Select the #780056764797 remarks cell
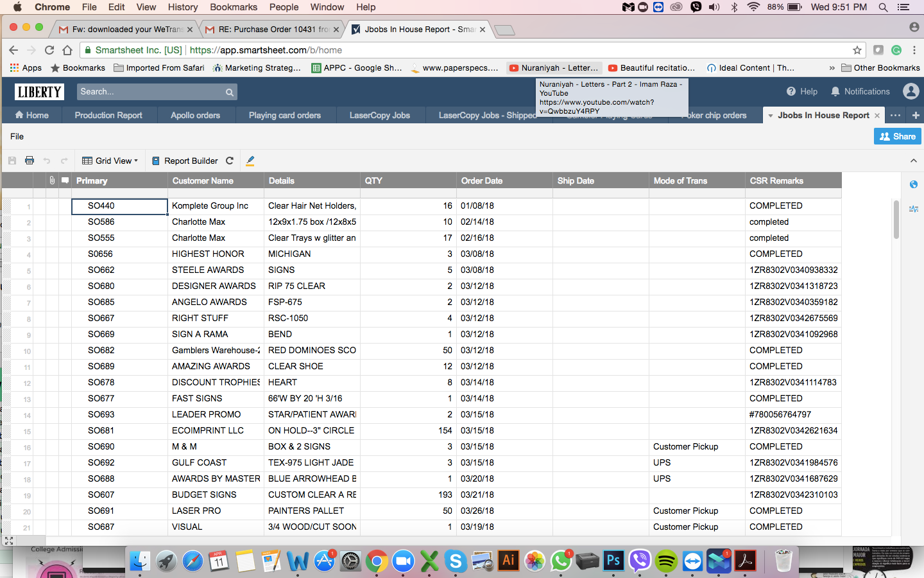 [x=793, y=415]
